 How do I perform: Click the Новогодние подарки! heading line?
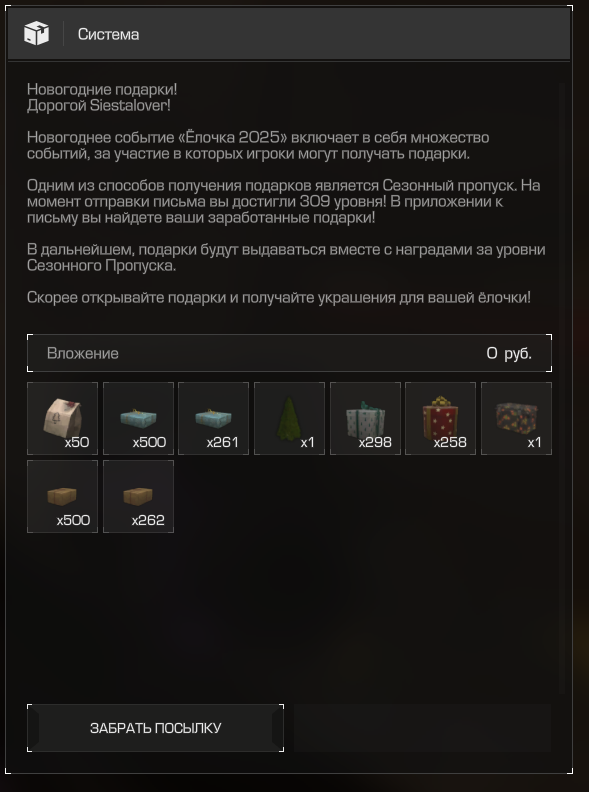102,89
